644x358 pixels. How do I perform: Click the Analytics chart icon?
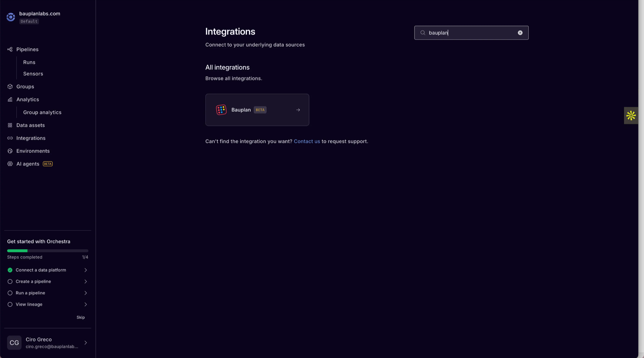10,99
